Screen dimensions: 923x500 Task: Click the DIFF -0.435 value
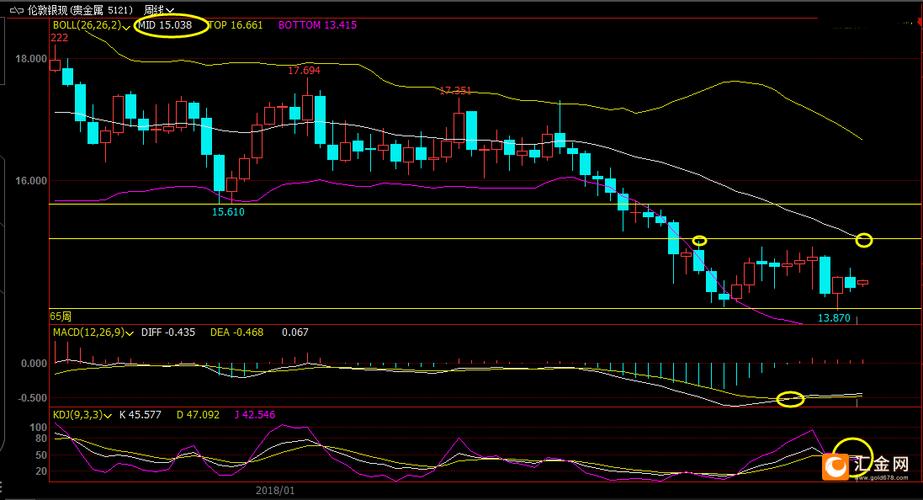pos(168,333)
